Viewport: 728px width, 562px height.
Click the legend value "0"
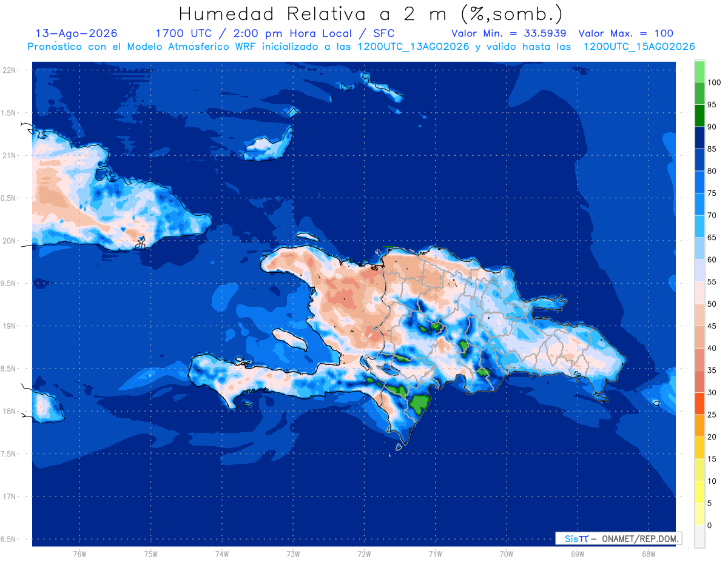click(x=709, y=526)
